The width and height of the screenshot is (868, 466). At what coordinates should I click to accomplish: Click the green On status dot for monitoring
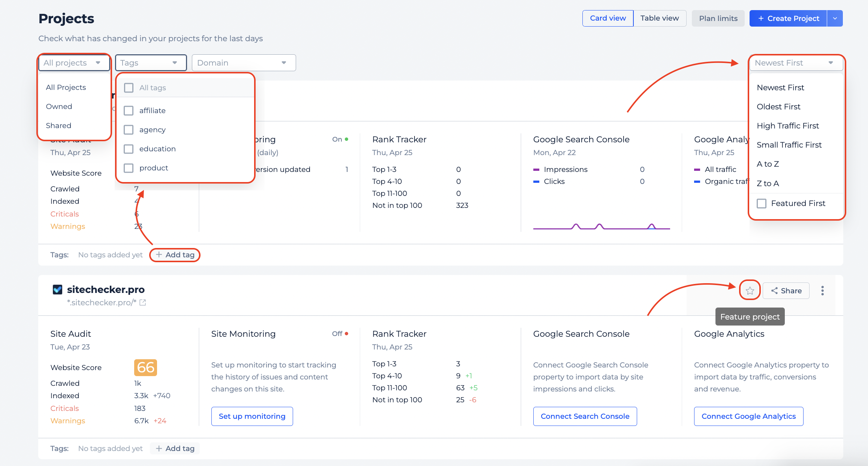point(347,139)
